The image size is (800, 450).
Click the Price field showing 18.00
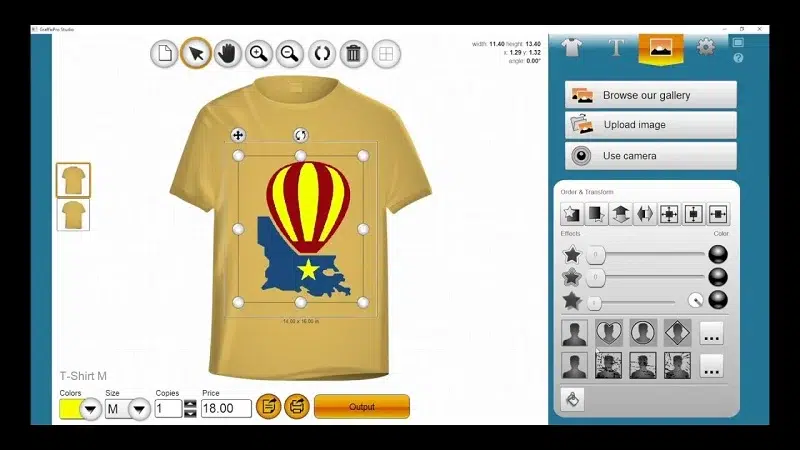(x=226, y=408)
